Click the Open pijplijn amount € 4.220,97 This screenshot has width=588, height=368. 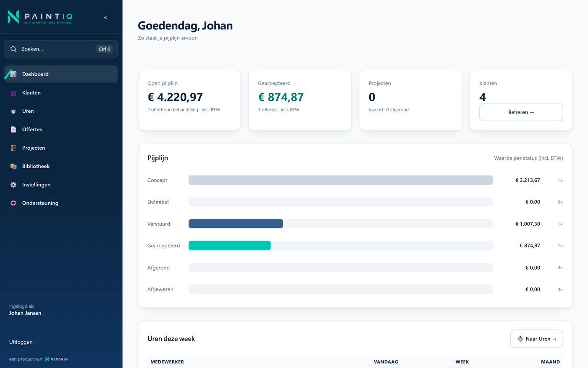click(175, 97)
